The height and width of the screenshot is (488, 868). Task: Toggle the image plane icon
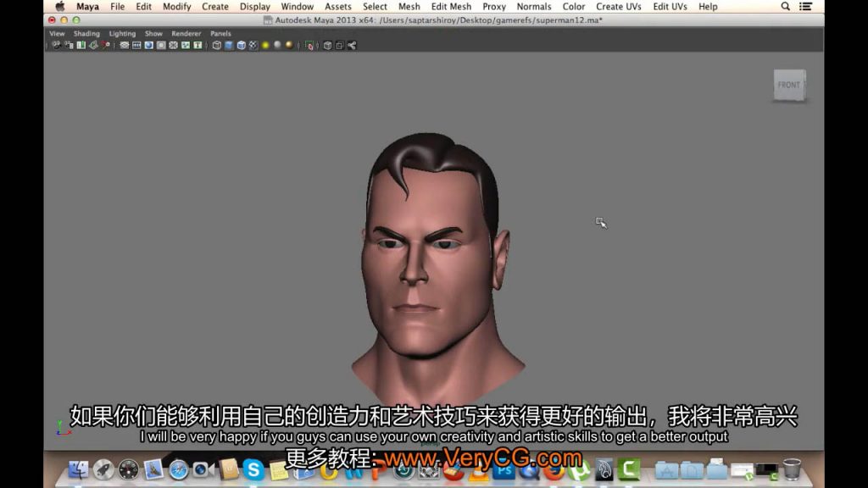[93, 46]
